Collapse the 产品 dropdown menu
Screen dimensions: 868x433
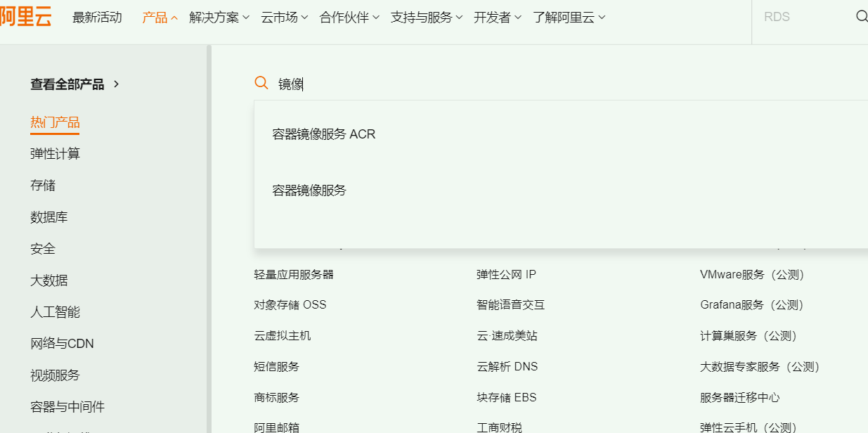click(x=160, y=18)
